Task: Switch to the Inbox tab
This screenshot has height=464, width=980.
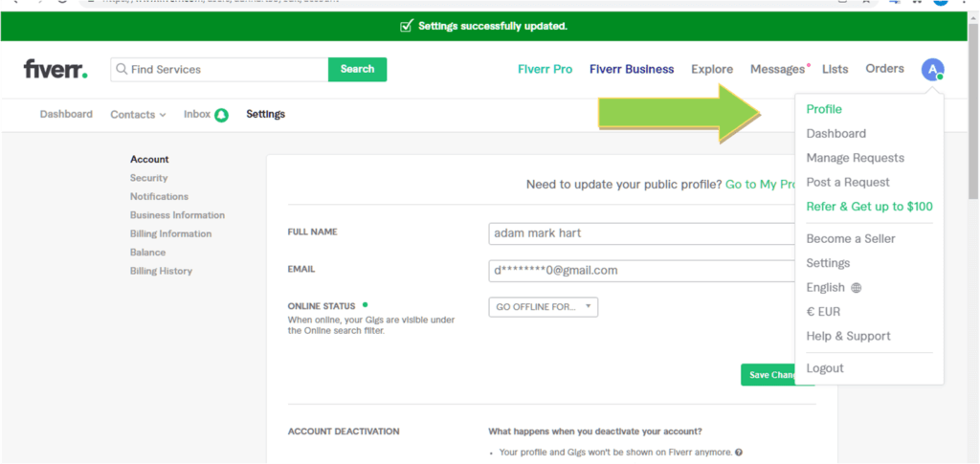Action: pos(197,114)
